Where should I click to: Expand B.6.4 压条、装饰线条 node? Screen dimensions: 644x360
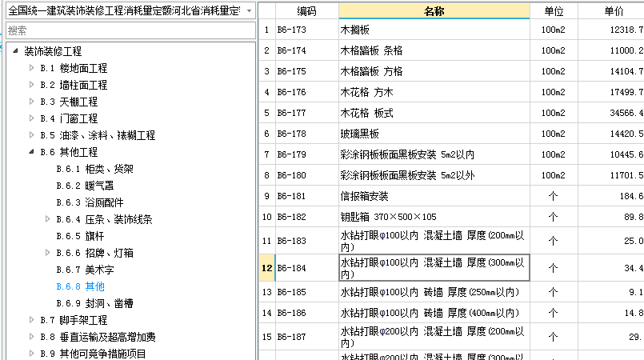tap(48, 219)
